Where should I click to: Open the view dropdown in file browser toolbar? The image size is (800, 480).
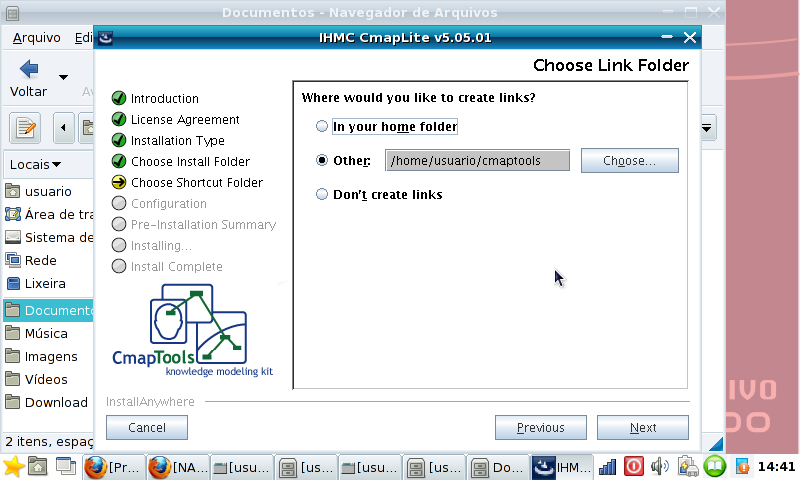click(x=707, y=128)
